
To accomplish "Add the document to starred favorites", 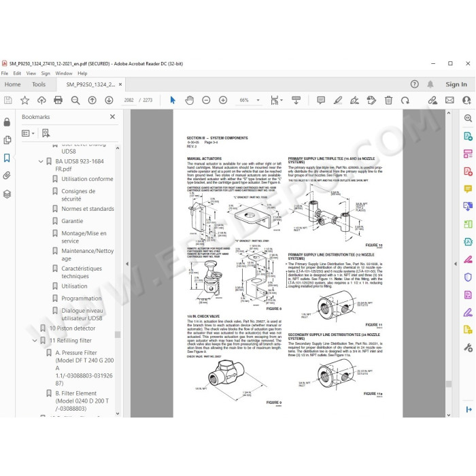I will pyautogui.click(x=25, y=100).
